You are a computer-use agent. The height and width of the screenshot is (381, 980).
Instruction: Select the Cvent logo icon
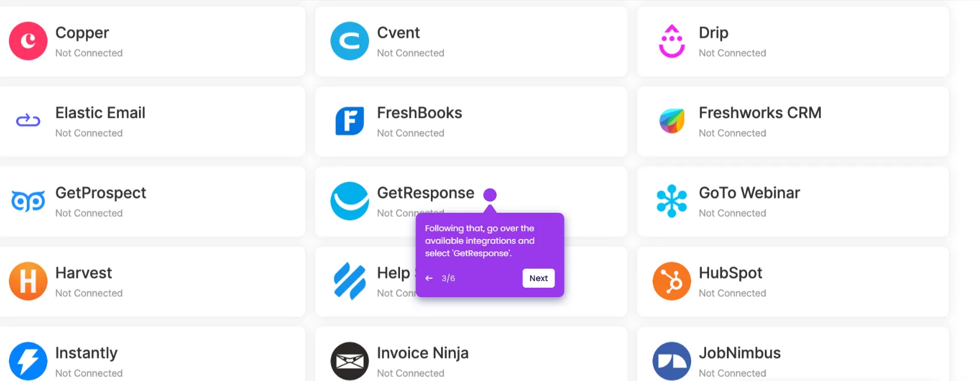pyautogui.click(x=349, y=41)
